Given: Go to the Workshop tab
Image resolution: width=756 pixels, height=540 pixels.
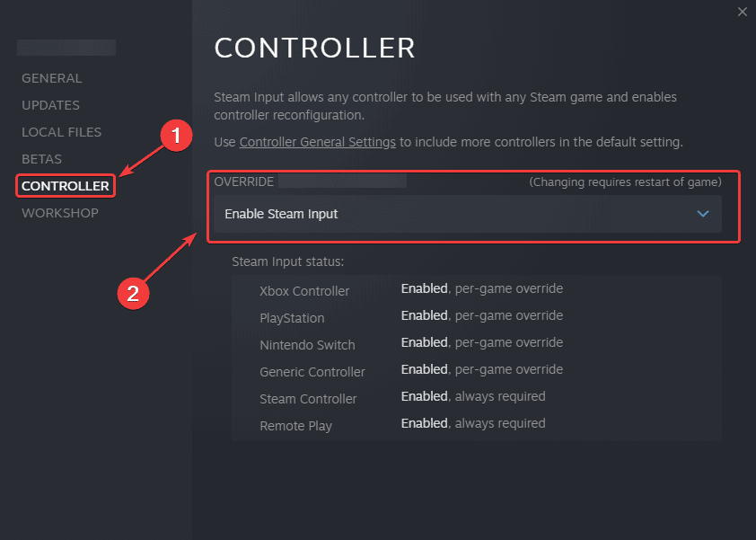Looking at the screenshot, I should [x=60, y=213].
